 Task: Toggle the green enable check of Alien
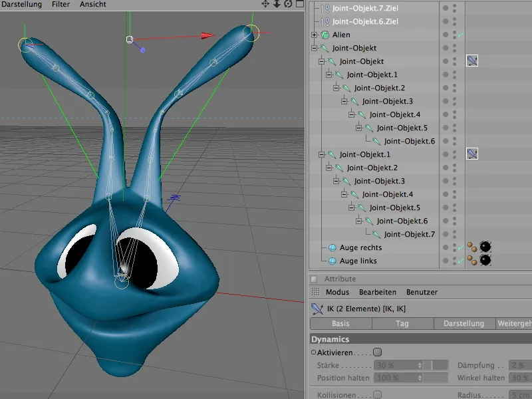tap(461, 35)
